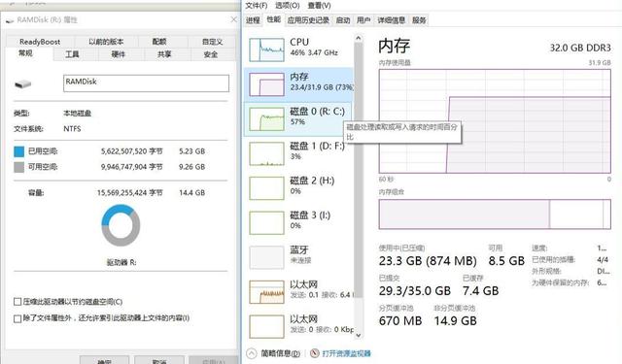Click the NTFS file system value

[x=72, y=129]
